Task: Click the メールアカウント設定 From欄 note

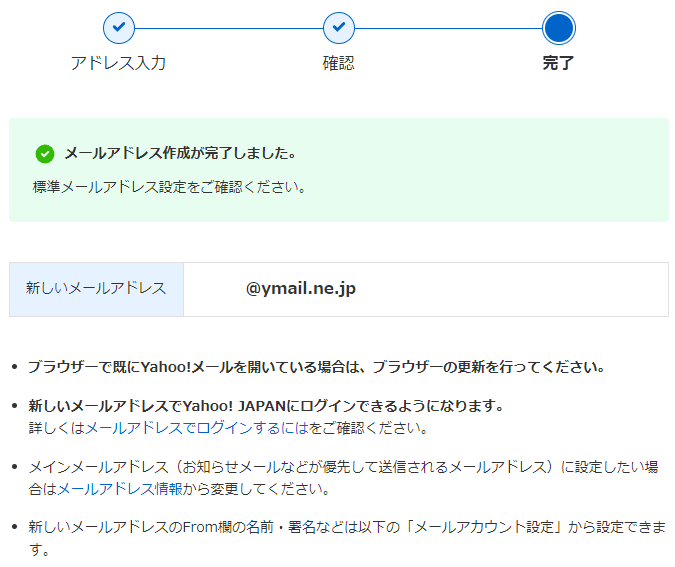Action: (347, 538)
